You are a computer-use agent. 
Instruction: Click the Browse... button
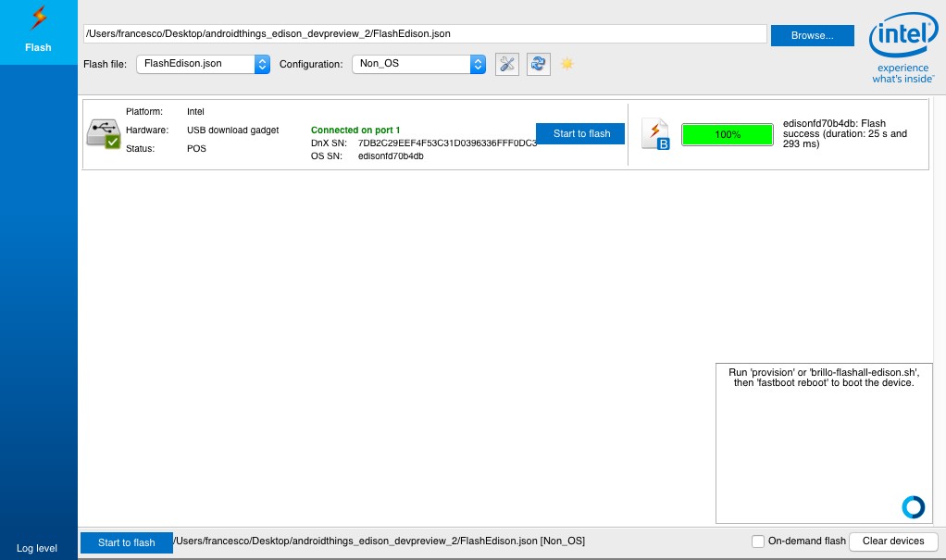click(812, 35)
